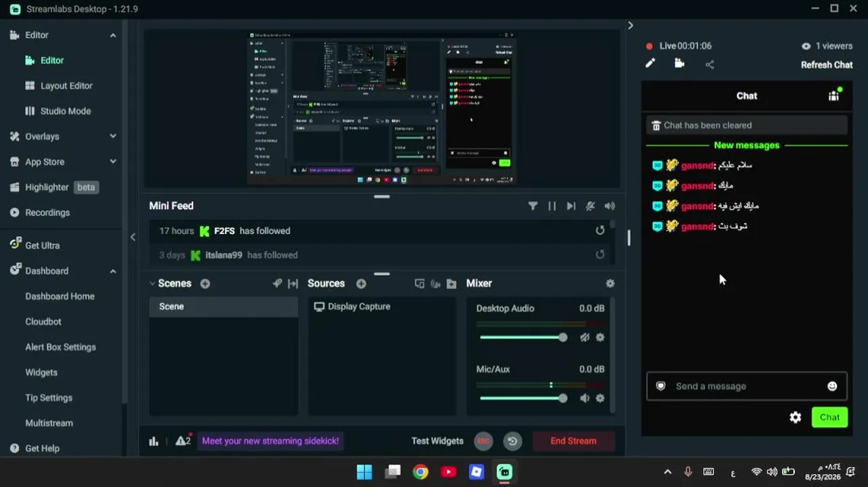Toggle Mini Feed alert volume speaker
The height and width of the screenshot is (487, 868).
click(610, 206)
